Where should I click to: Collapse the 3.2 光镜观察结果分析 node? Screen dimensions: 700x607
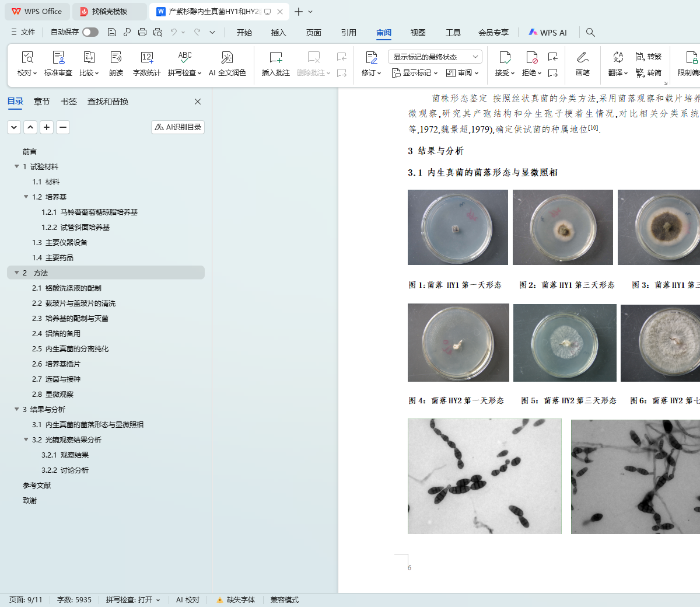pos(26,439)
